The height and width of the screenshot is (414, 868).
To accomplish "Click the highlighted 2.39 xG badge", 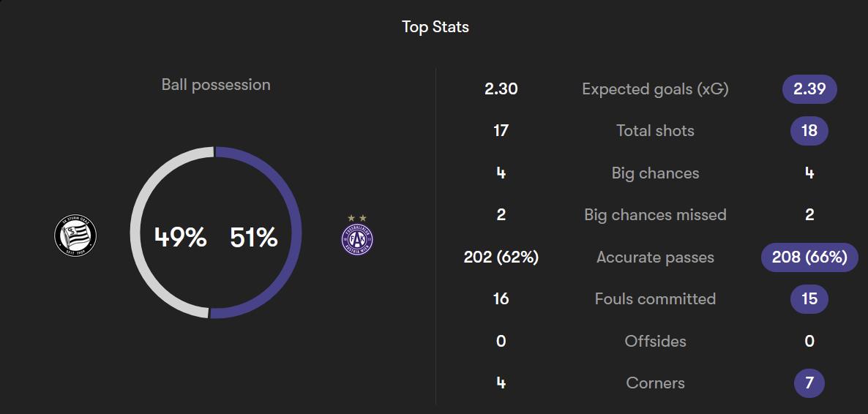I will click(809, 89).
